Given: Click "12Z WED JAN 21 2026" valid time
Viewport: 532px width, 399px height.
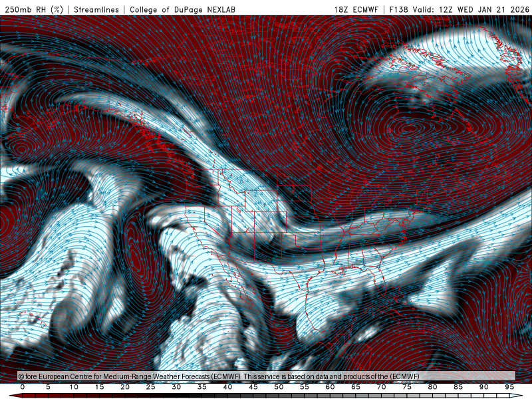Looking at the screenshot, I should 483,9.
